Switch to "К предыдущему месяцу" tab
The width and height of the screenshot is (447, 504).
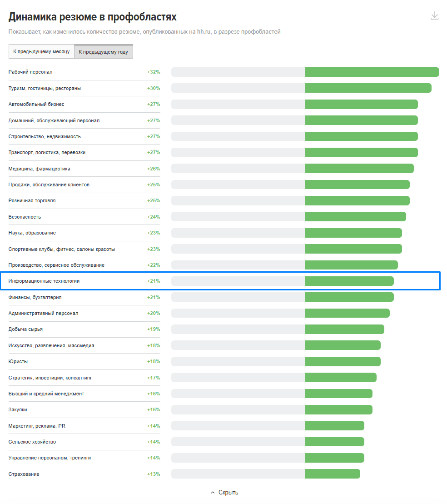pyautogui.click(x=41, y=51)
